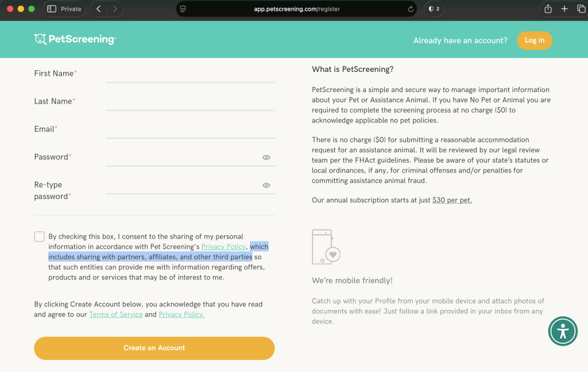Open the Terms of Service link

(116, 315)
